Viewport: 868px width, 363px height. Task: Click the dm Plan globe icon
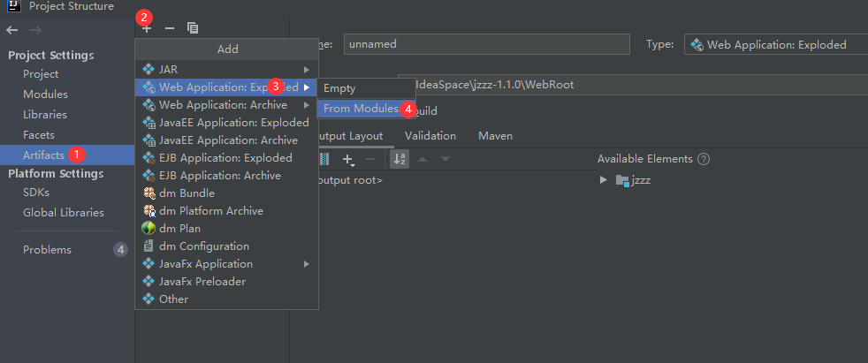(148, 228)
